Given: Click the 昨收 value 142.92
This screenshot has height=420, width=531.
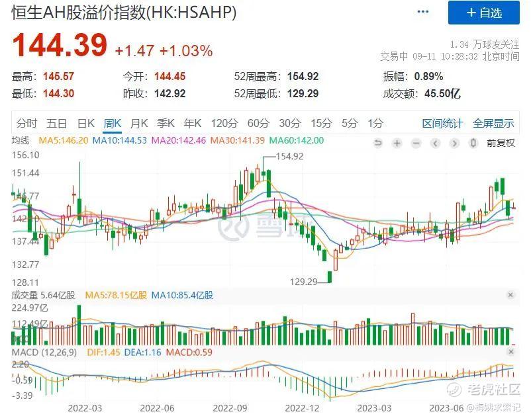Looking at the screenshot, I should pyautogui.click(x=170, y=94).
